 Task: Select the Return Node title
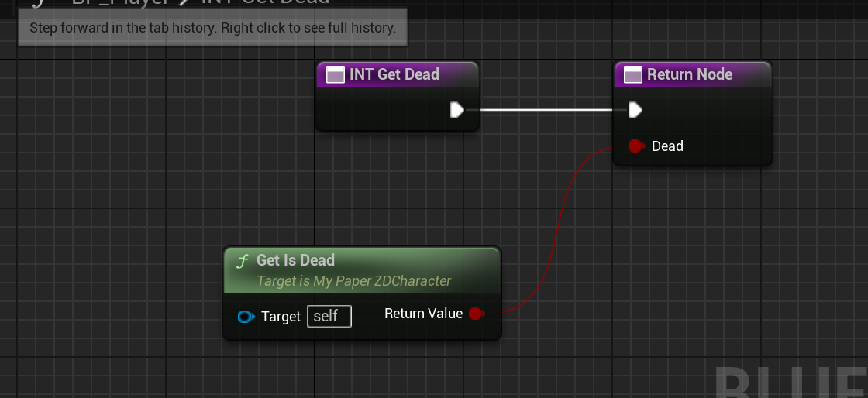pyautogui.click(x=690, y=74)
